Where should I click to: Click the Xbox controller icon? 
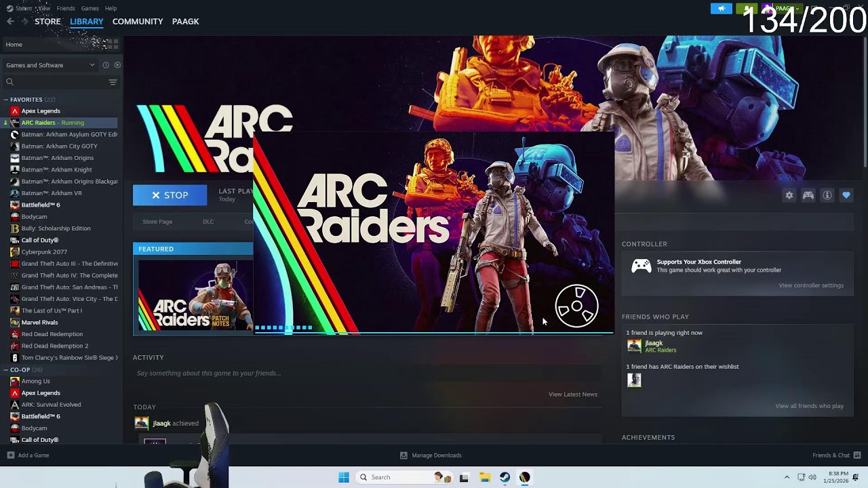click(x=641, y=266)
